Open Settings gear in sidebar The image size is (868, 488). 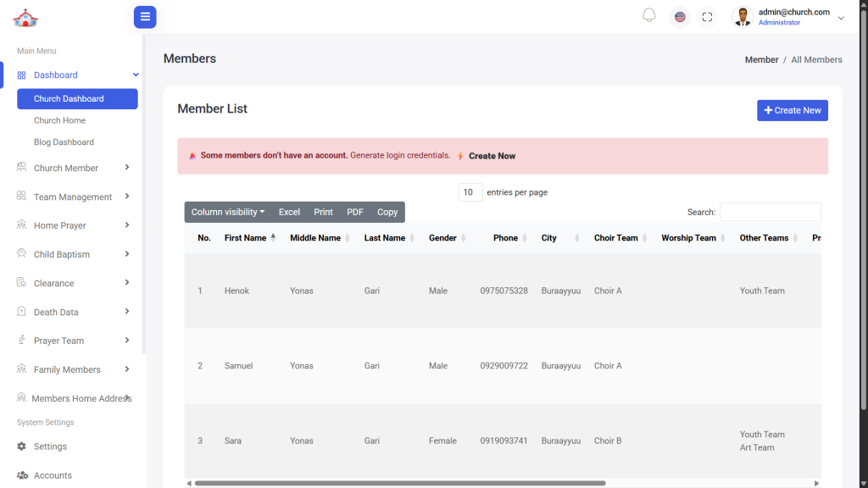point(22,446)
